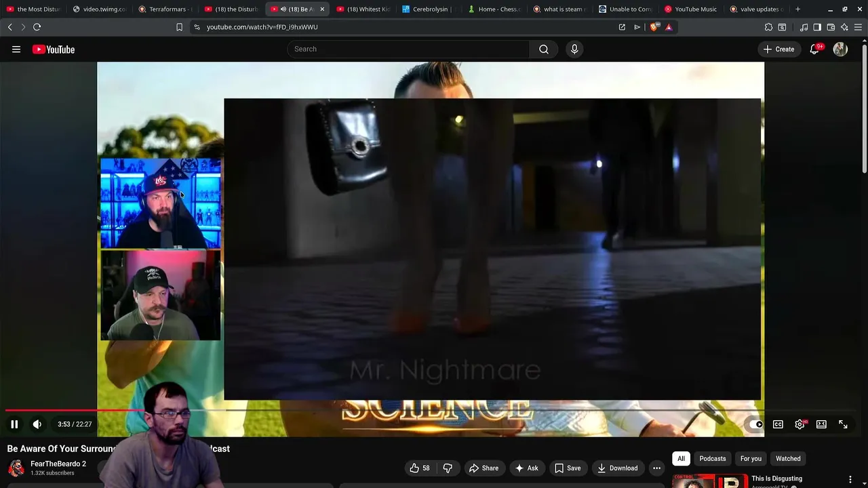868x488 pixels.
Task: Open the YouTube hamburger guide menu
Action: (16, 49)
